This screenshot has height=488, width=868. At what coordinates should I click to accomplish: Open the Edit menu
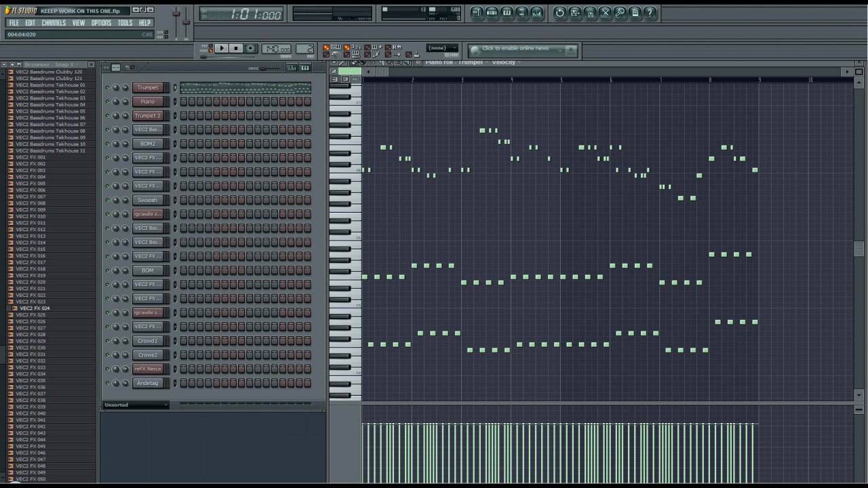30,23
